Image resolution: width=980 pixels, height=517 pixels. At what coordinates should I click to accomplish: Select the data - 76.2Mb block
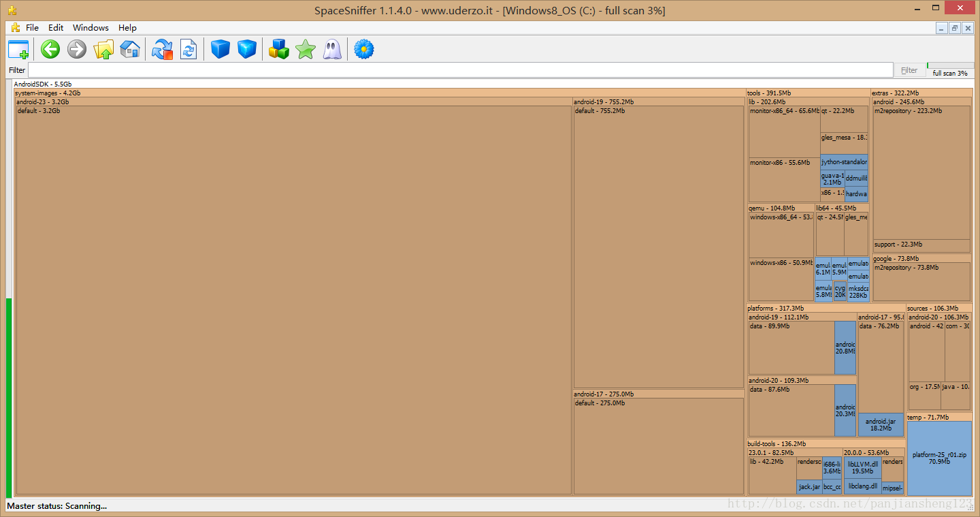tap(881, 367)
